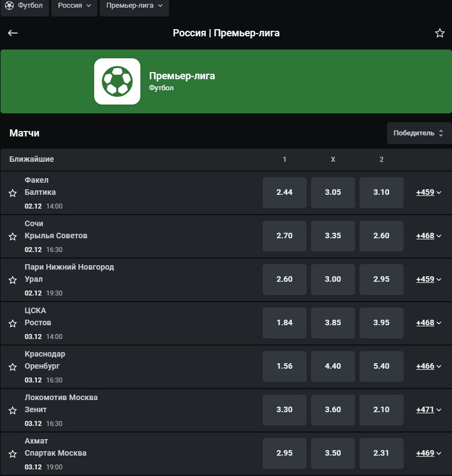Bet on Оренбург win at 5.40
Viewport: 452px width, 476px height.
381,366
